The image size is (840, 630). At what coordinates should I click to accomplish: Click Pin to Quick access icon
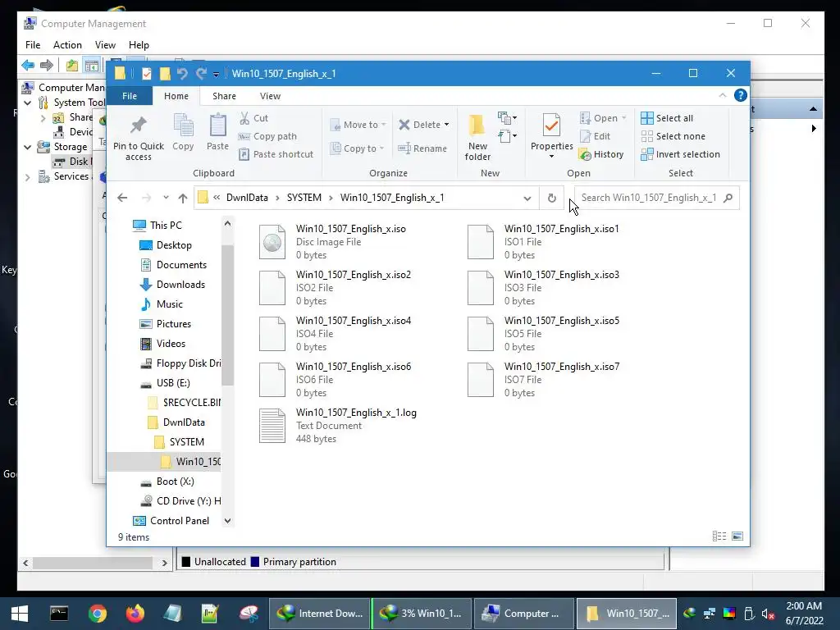point(138,138)
